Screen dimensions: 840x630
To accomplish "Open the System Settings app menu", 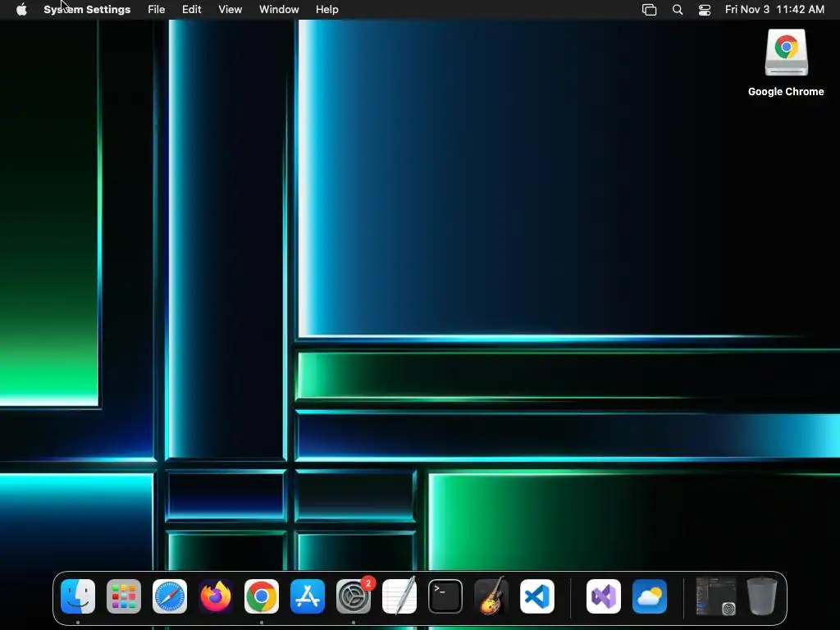I will point(87,10).
